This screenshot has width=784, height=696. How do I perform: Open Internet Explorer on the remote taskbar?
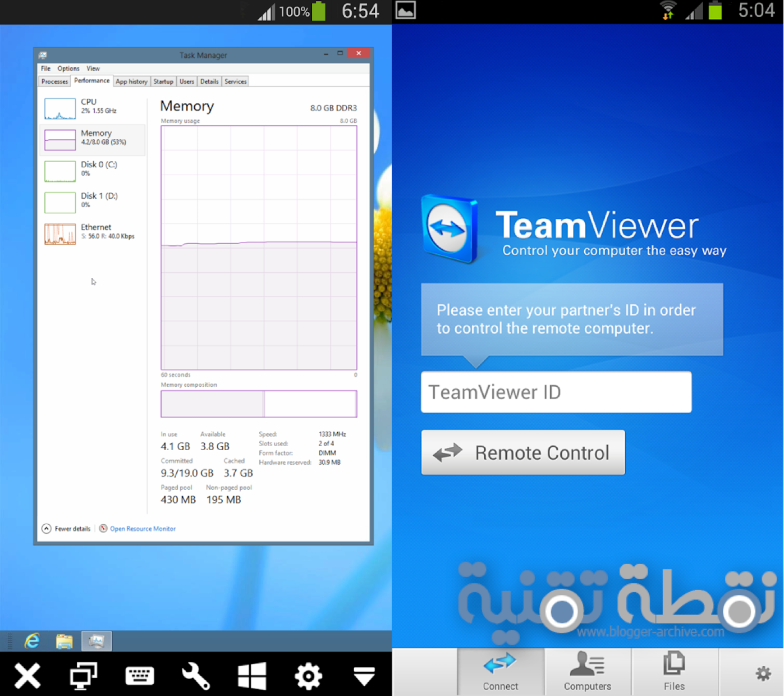click(32, 641)
